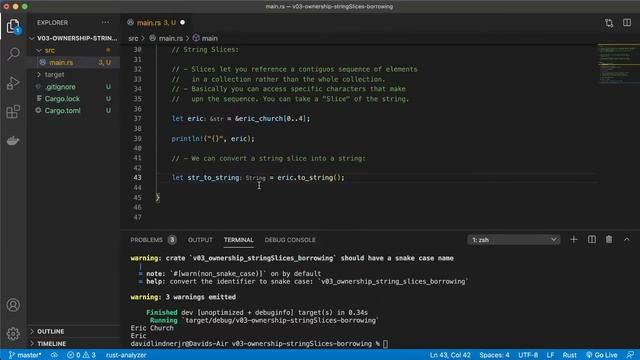Open the Docker view icon
Viewport: 640px width, 360px height.
13,140
